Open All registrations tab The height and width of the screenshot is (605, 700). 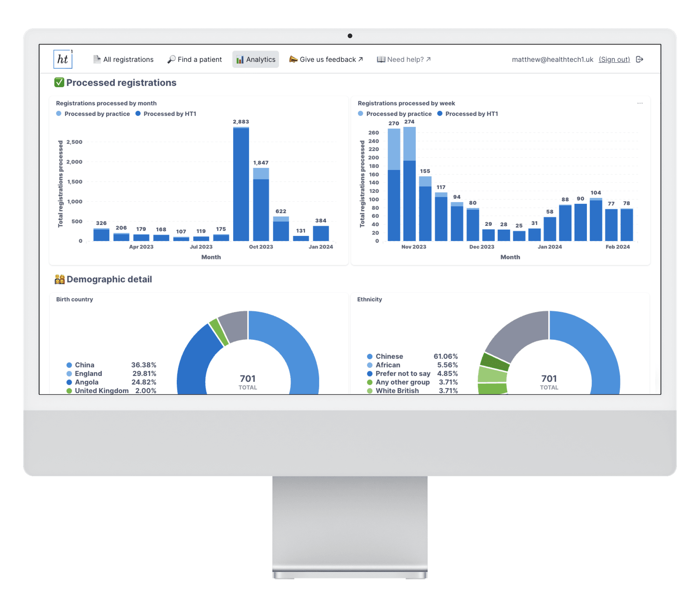[123, 59]
